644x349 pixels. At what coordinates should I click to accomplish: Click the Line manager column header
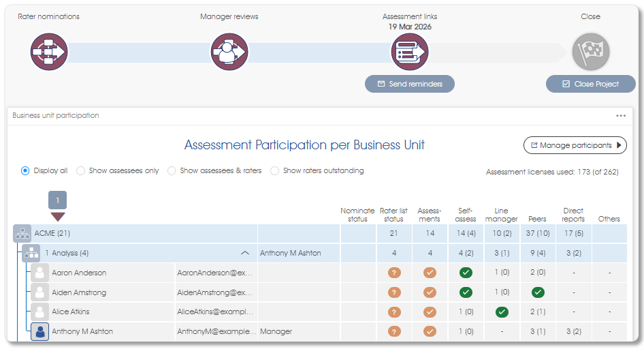point(502,215)
